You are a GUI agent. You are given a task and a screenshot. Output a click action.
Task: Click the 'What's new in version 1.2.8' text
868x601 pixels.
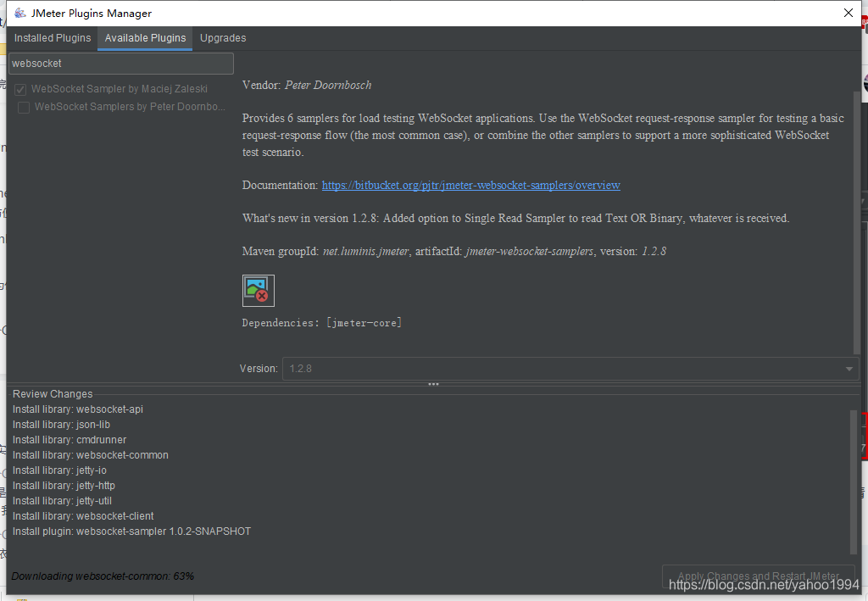click(310, 219)
